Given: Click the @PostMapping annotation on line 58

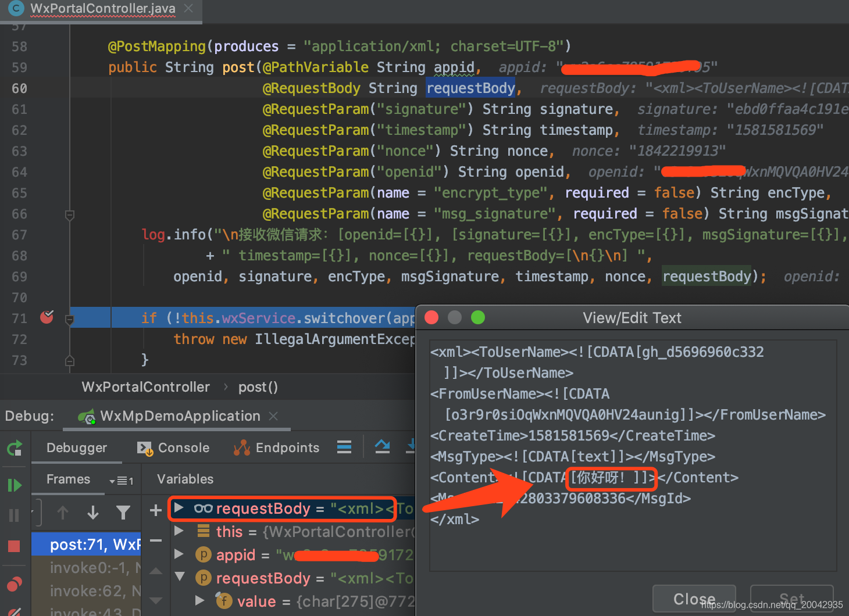Looking at the screenshot, I should coord(157,46).
